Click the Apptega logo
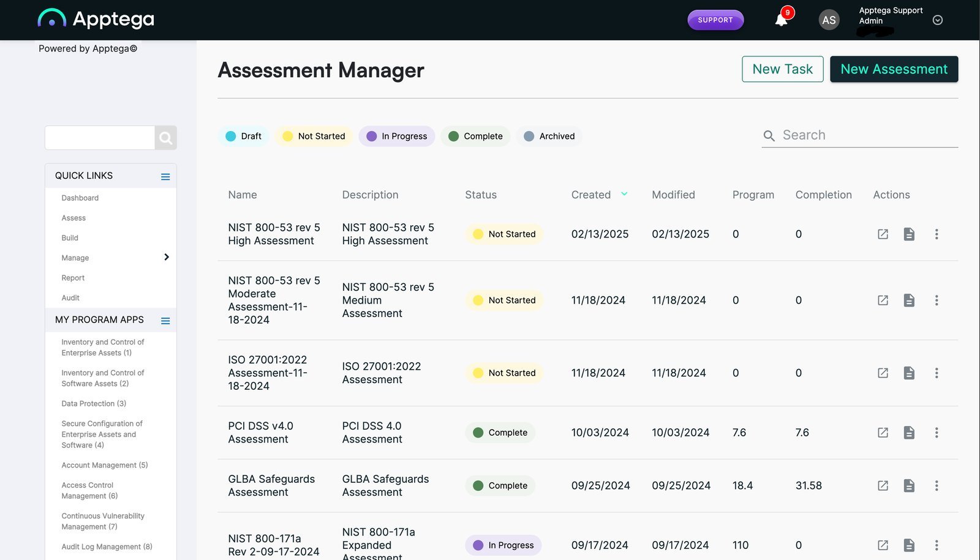980x560 pixels. coord(96,19)
